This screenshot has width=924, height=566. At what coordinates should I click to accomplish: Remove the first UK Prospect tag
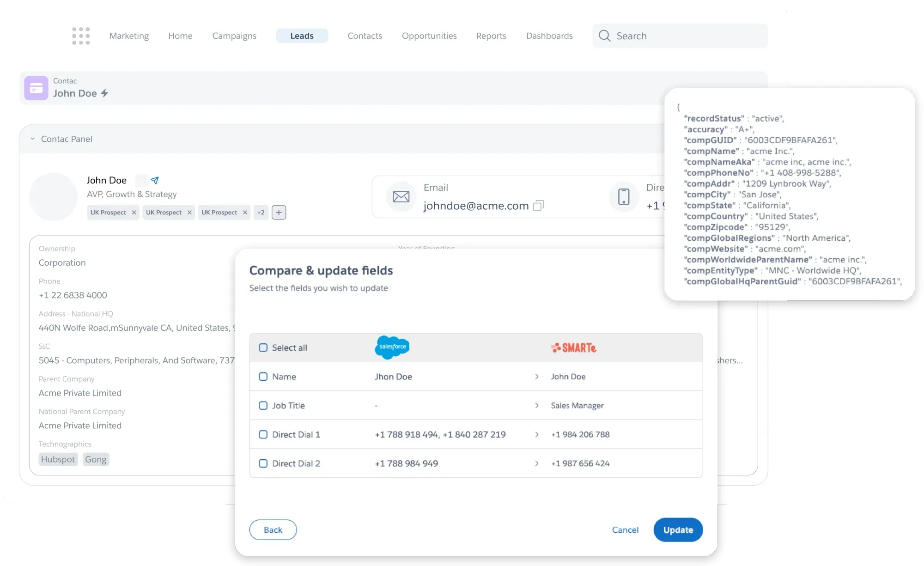click(x=134, y=213)
